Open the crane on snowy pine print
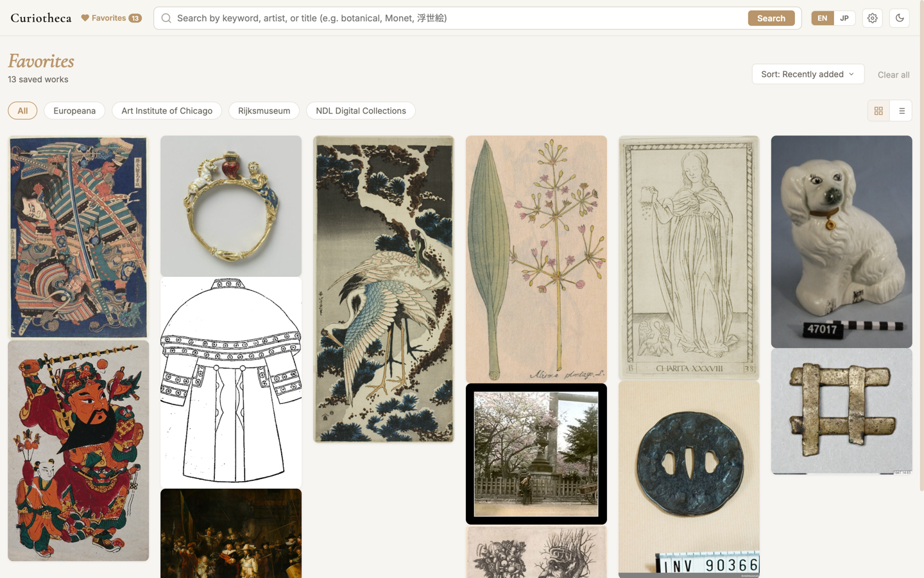 (x=384, y=289)
